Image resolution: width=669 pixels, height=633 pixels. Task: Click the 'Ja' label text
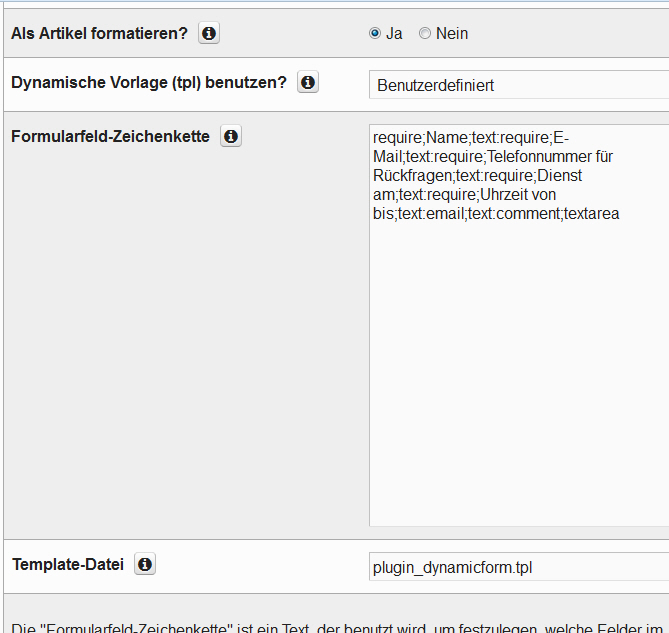(394, 34)
